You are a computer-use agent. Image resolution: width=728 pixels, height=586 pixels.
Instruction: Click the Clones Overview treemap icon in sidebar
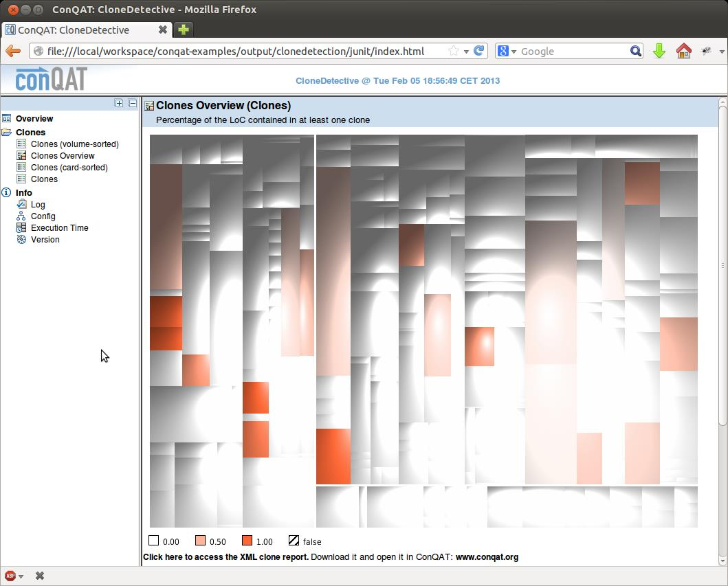click(21, 155)
